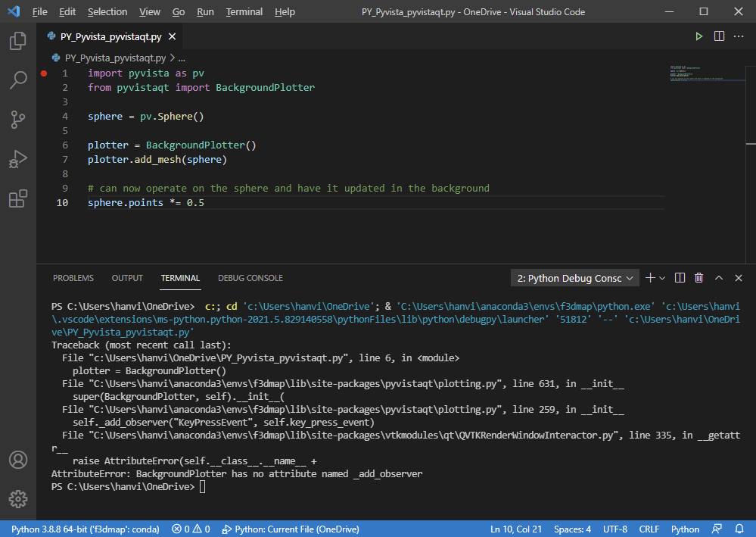Image resolution: width=756 pixels, height=537 pixels.
Task: Expand the new terminal launch profile arrow
Action: pos(662,278)
